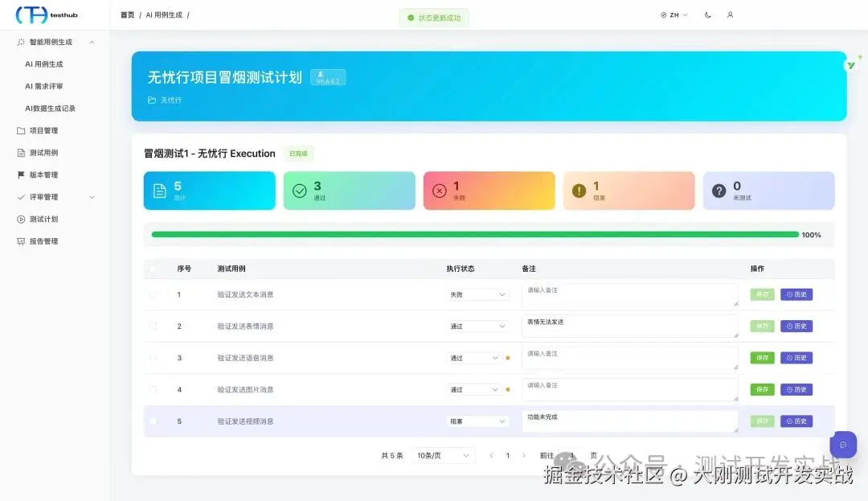The image size is (868, 501).
Task: Collapse the 智能用例生成 sidebar group
Action: coord(55,42)
